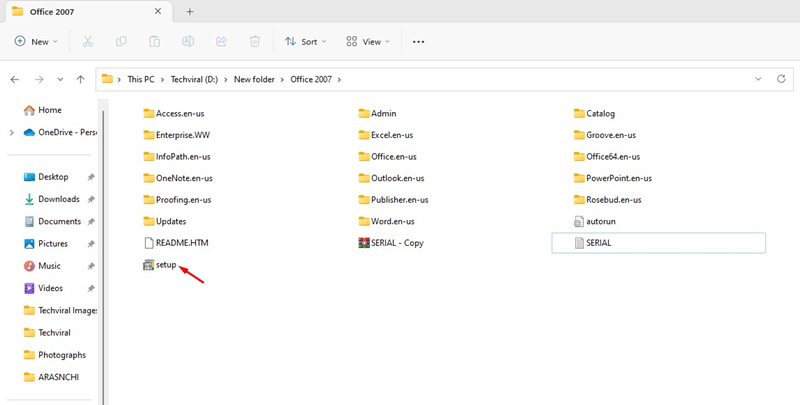Open the Admin folder icon
The height and width of the screenshot is (405, 800).
(364, 113)
